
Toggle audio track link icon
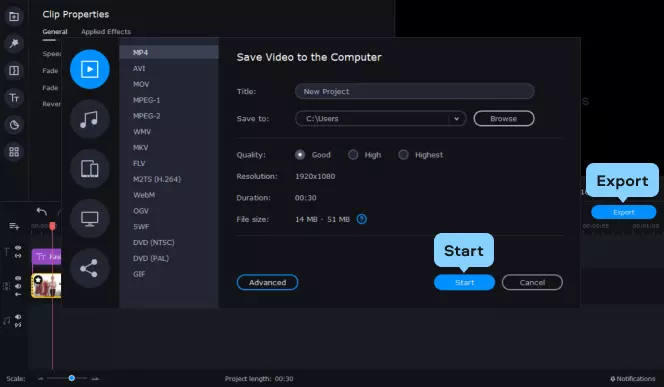[x=18, y=325]
